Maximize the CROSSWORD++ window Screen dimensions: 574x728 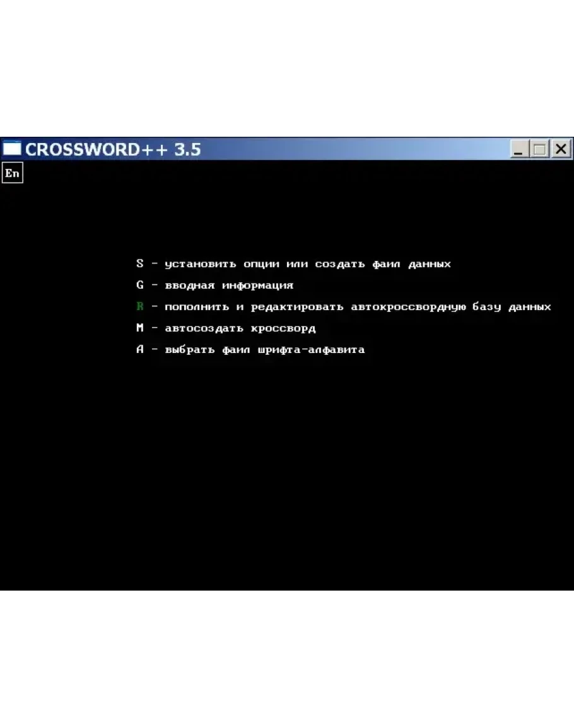point(539,149)
